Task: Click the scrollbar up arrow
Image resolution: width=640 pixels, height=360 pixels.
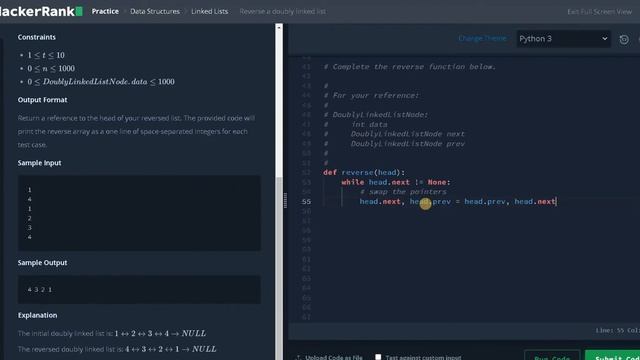Action: tap(279, 27)
